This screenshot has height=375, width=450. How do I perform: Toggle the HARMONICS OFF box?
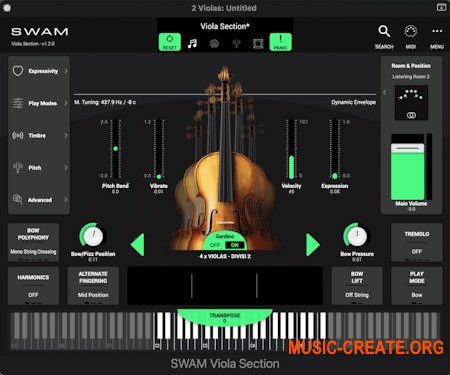pos(33,286)
